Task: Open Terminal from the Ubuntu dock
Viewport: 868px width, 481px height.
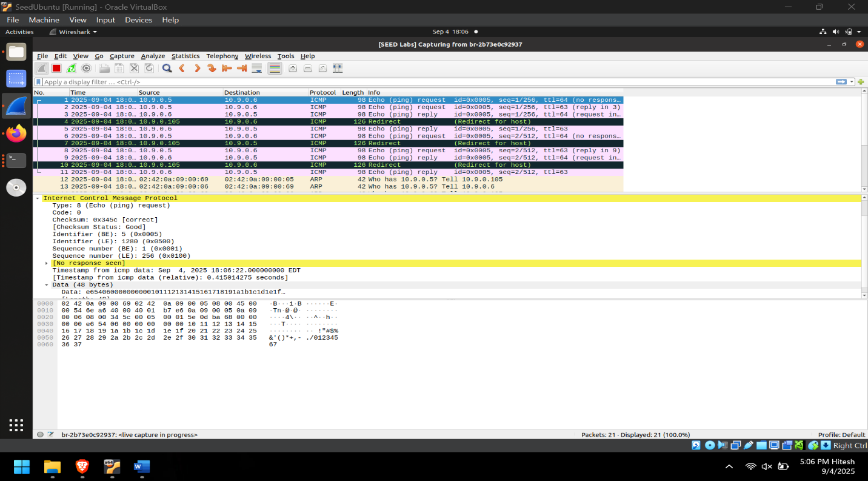Action: click(16, 161)
